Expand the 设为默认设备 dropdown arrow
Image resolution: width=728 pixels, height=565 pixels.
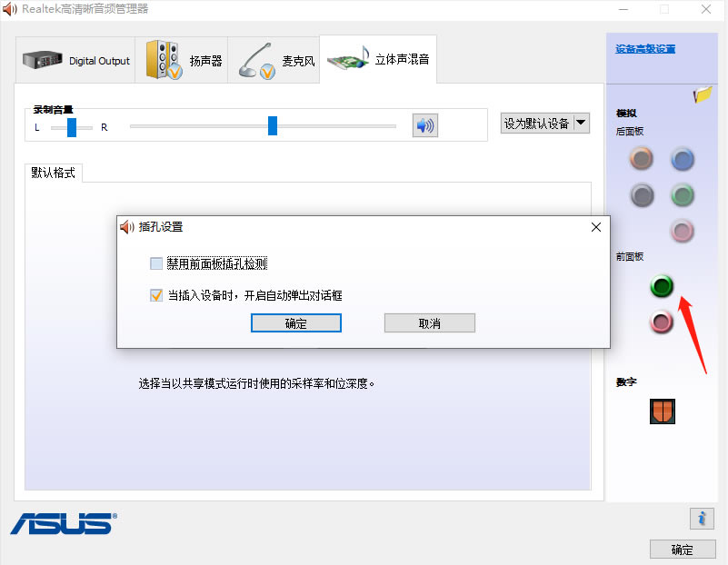pyautogui.click(x=581, y=123)
